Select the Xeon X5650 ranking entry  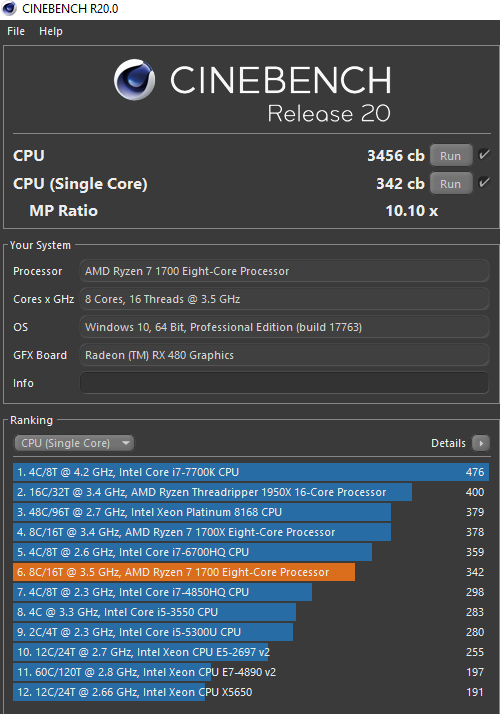pos(251,692)
